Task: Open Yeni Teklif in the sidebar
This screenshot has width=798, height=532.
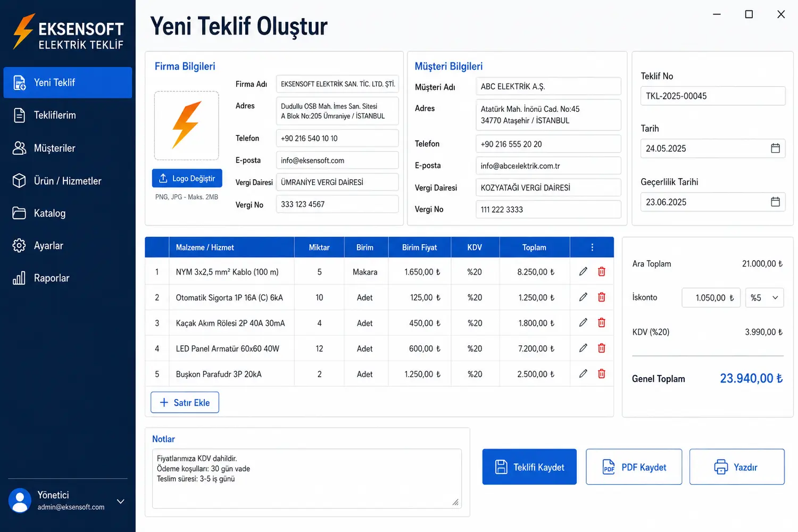Action: [x=68, y=82]
